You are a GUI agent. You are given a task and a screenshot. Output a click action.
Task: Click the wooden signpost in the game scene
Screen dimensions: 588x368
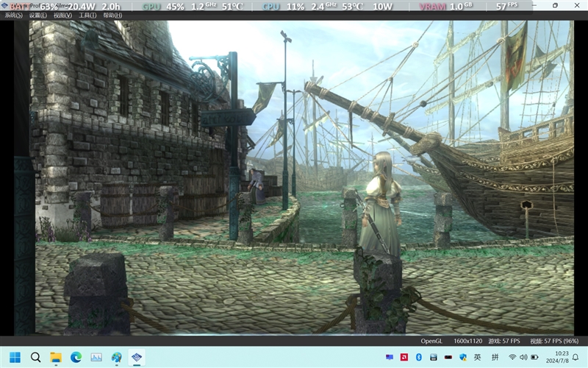tap(228, 118)
